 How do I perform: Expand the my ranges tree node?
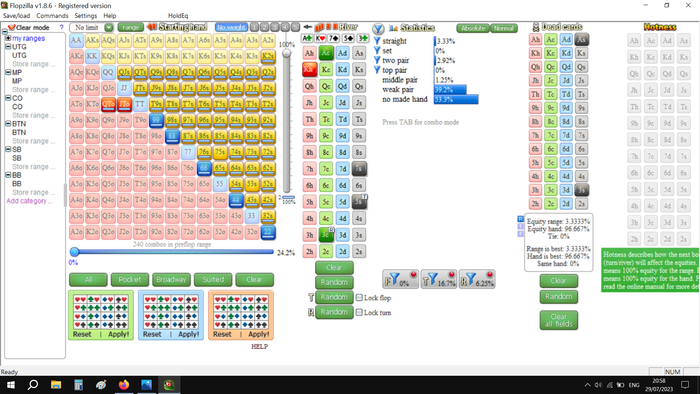point(8,38)
